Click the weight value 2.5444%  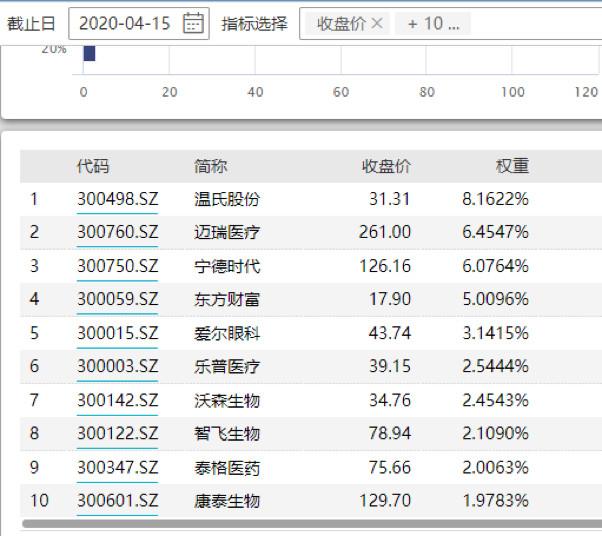tap(495, 366)
